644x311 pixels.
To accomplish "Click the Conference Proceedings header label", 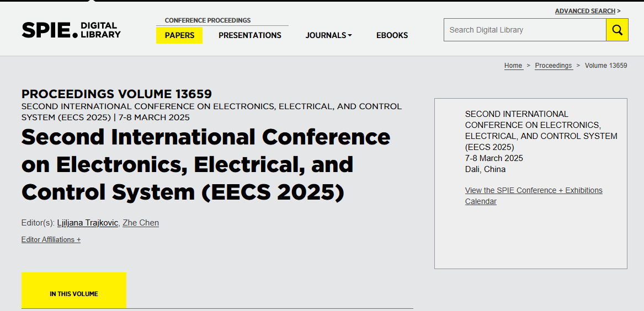I will coord(207,20).
